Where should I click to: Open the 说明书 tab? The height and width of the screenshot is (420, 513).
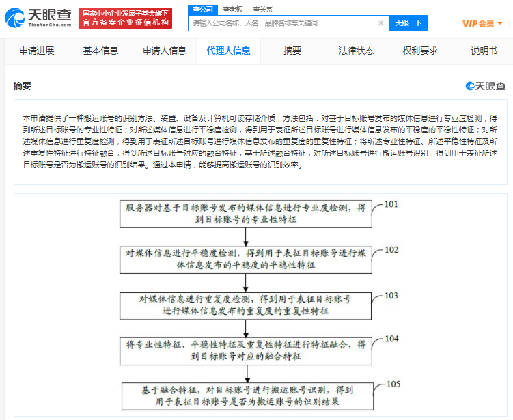click(484, 51)
